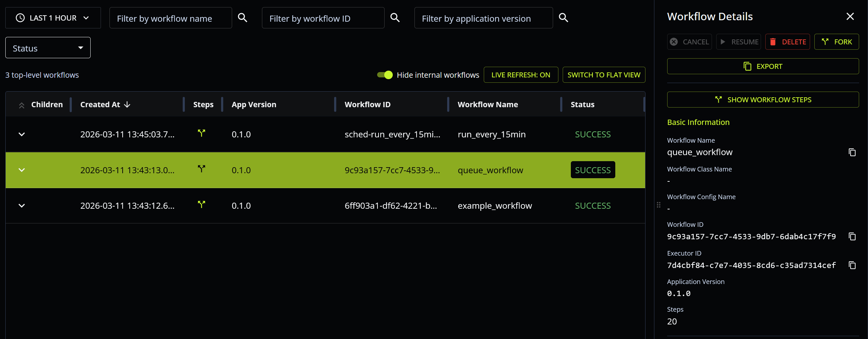Close the Workflow Details panel
This screenshot has width=868, height=339.
pos(850,17)
